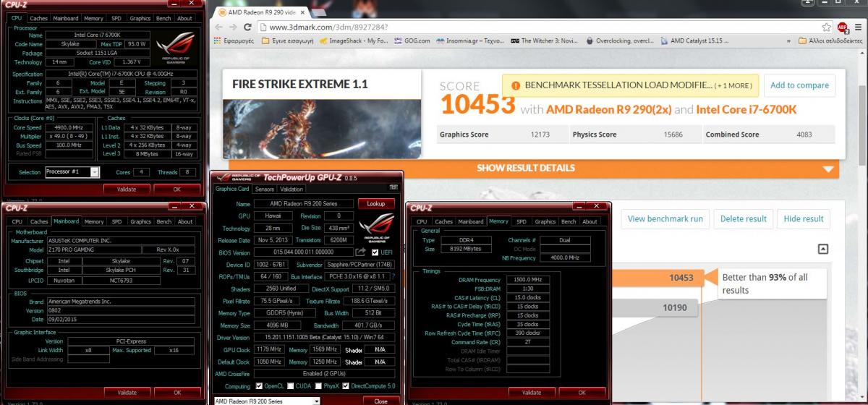Click the Intel Core i7-6700K link
The image size is (868, 405).
click(x=746, y=110)
